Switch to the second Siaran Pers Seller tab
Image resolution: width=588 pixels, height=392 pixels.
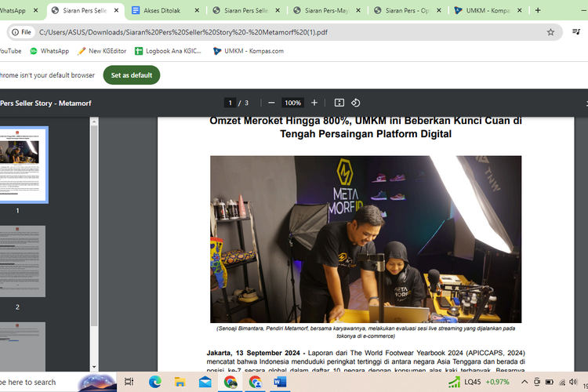(245, 10)
